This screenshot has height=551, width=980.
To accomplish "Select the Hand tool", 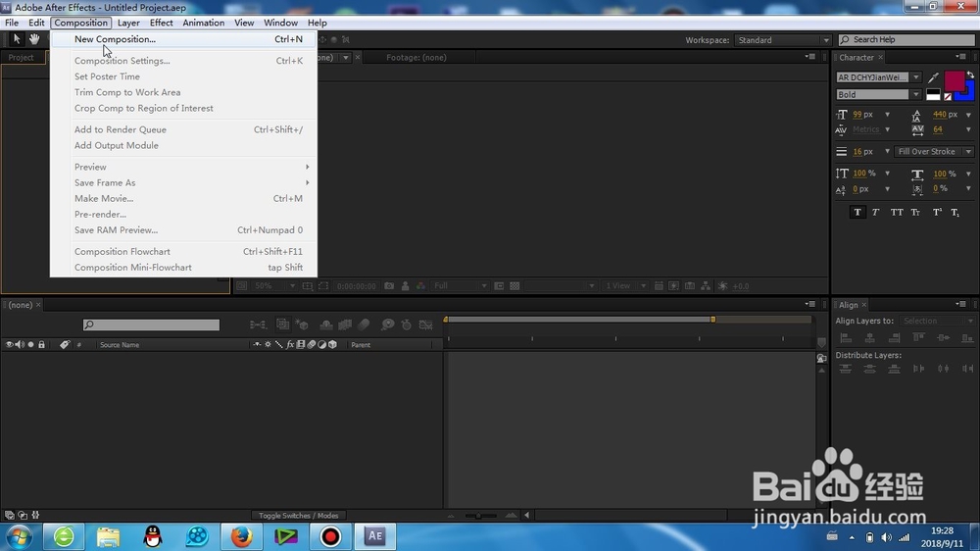I will tap(34, 39).
